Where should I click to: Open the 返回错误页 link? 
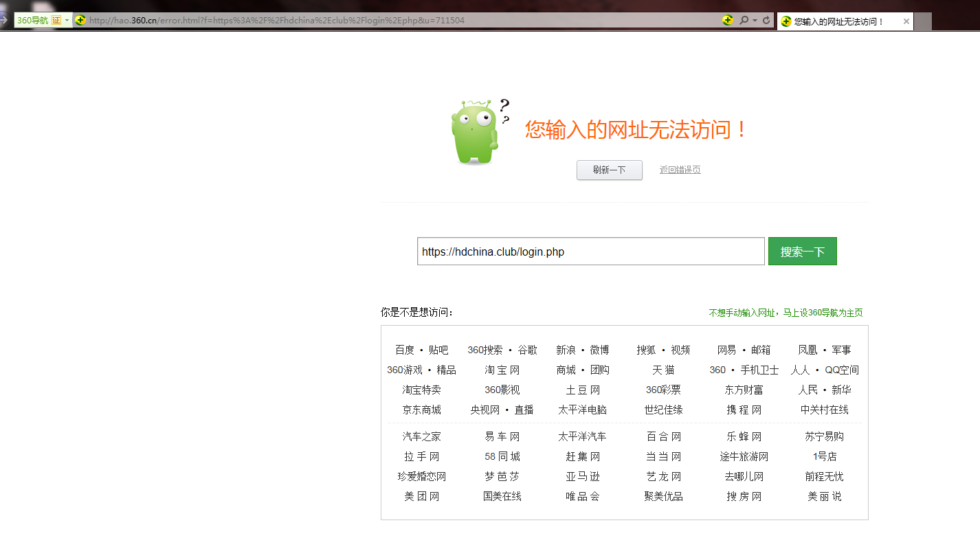pos(680,170)
